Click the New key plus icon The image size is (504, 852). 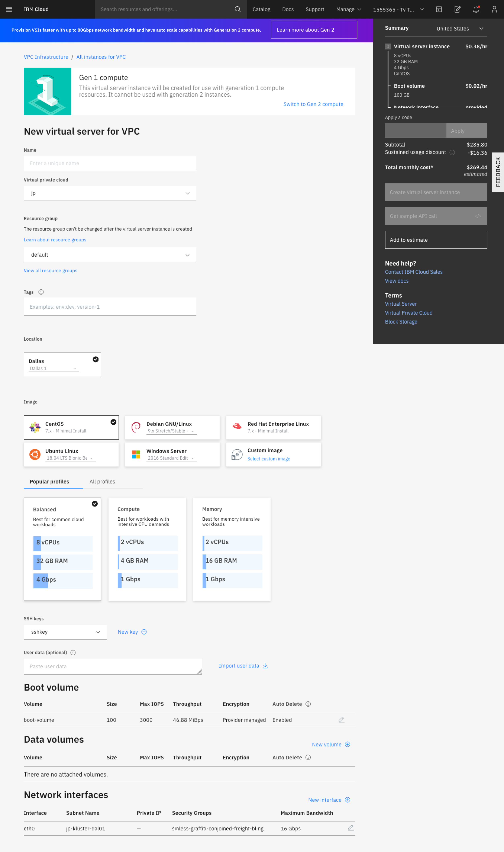144,632
